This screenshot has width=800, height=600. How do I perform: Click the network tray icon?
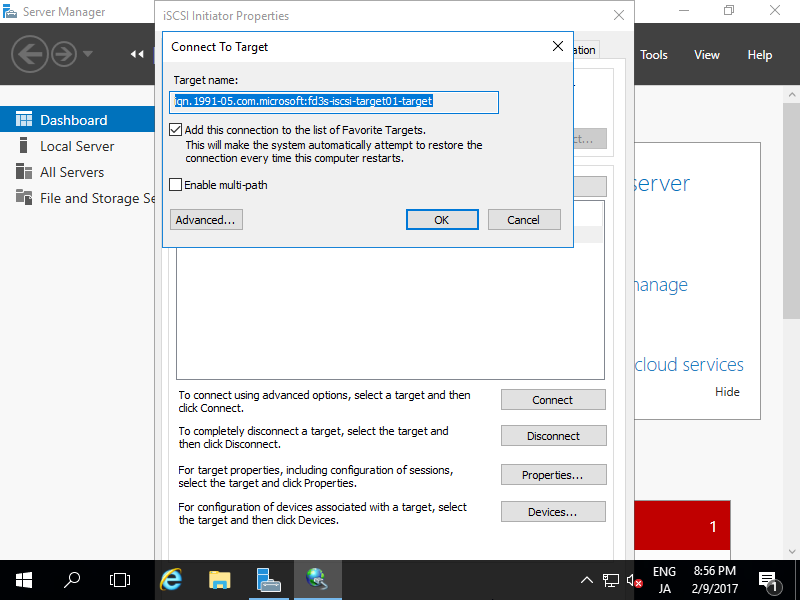point(611,580)
